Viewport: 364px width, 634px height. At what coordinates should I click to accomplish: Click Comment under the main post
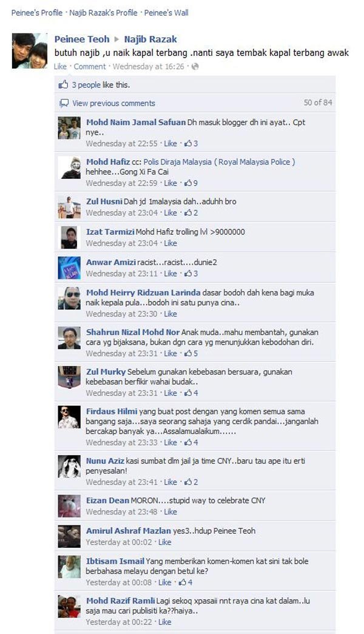tap(89, 66)
